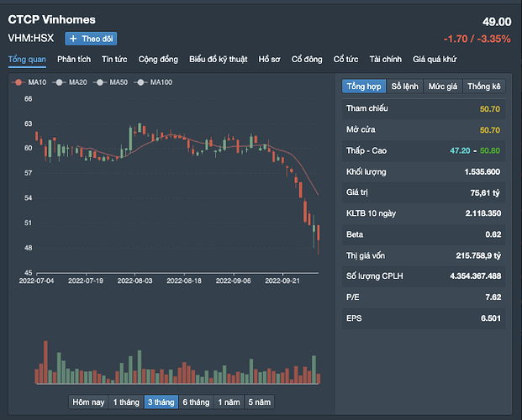Toggle the MA10 legend marker
This screenshot has height=420, width=522.
[18, 82]
